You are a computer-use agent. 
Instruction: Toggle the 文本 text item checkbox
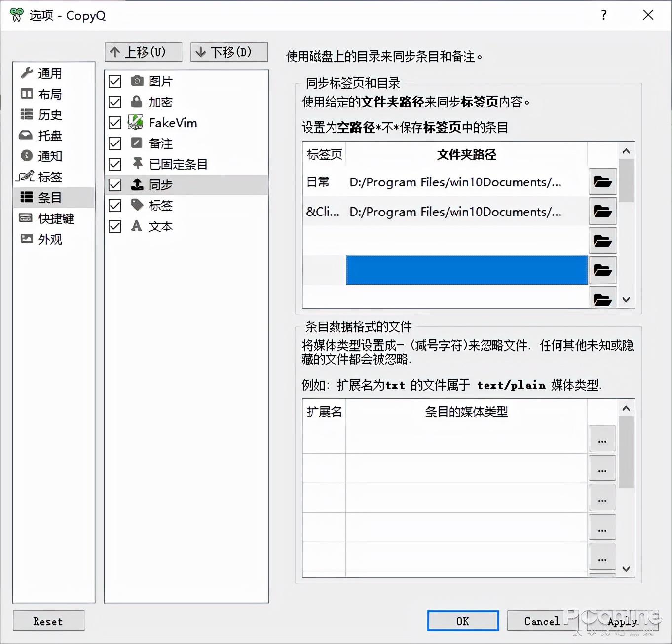[114, 226]
